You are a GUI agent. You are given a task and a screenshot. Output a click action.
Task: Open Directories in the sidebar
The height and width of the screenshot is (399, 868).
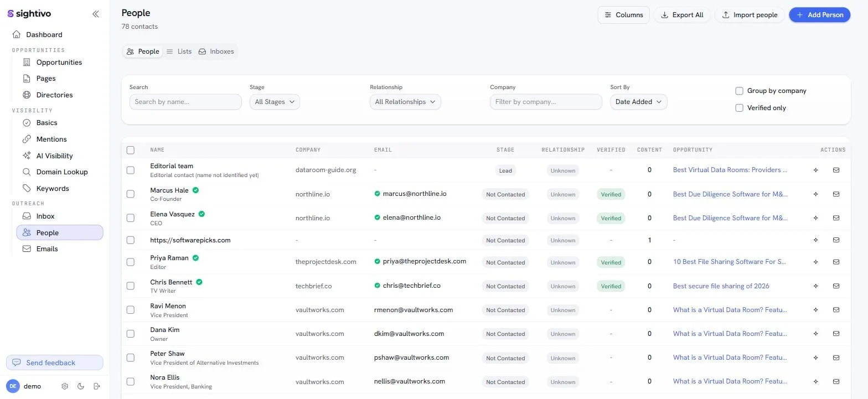(x=54, y=95)
